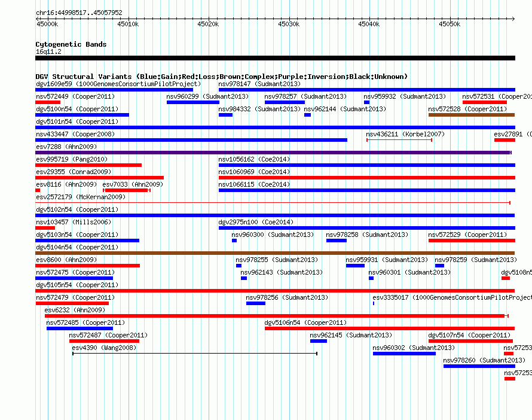Select the nsv978259 (Sudmant2013) label
The image size is (532, 420).
(476, 260)
